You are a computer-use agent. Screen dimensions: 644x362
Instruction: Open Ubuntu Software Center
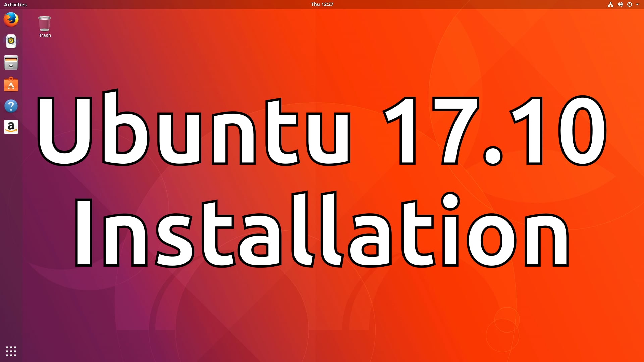[x=11, y=84]
